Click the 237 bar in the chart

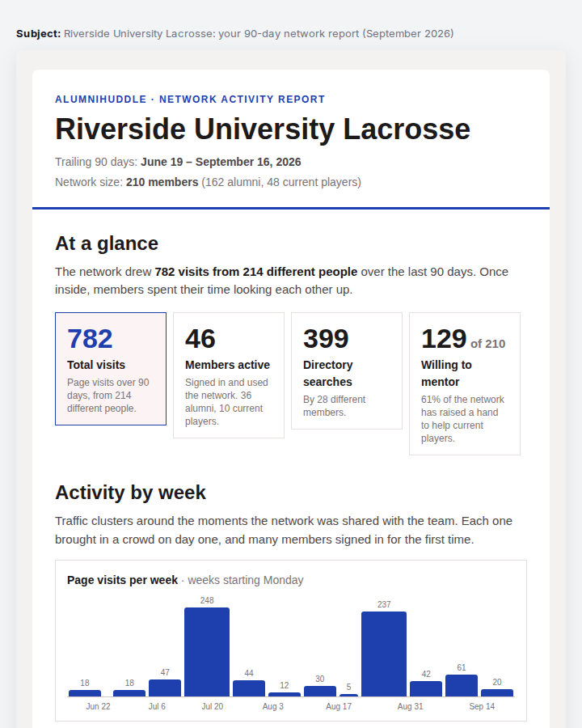(x=384, y=654)
